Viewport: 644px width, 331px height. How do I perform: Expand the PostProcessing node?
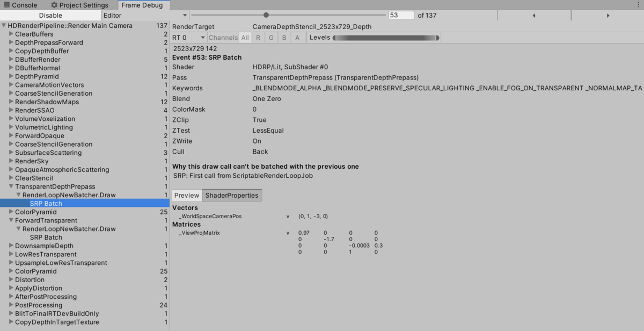click(11, 305)
